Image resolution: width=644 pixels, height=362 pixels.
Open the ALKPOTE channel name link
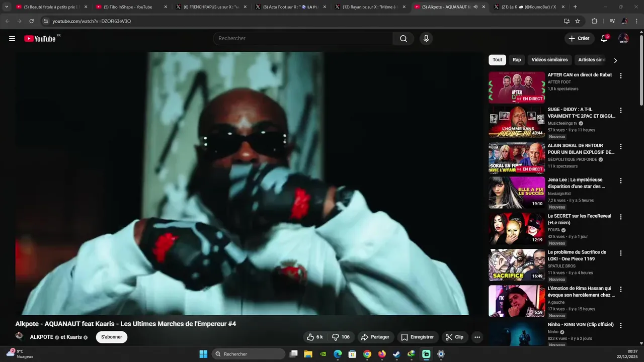pos(42,337)
